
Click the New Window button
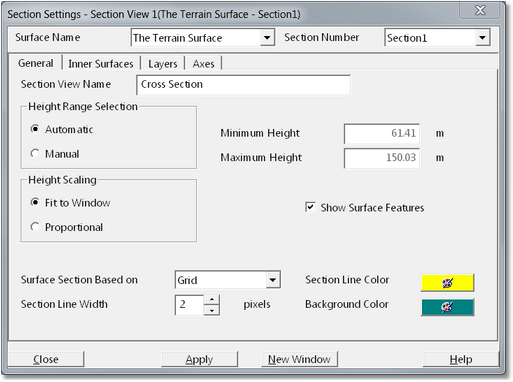[299, 359]
